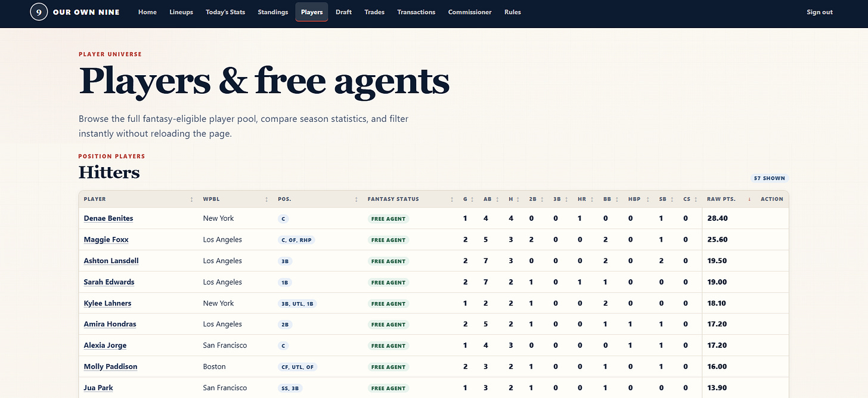
Task: Go to the Trades page
Action: tap(374, 12)
